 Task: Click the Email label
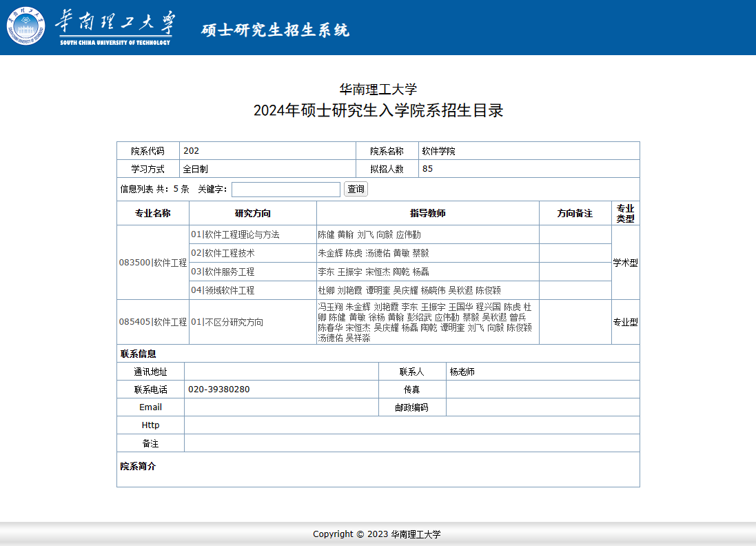click(150, 407)
